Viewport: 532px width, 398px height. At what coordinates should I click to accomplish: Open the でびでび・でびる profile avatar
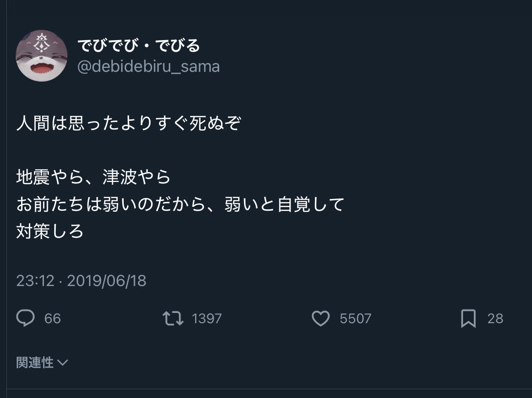click(x=42, y=56)
